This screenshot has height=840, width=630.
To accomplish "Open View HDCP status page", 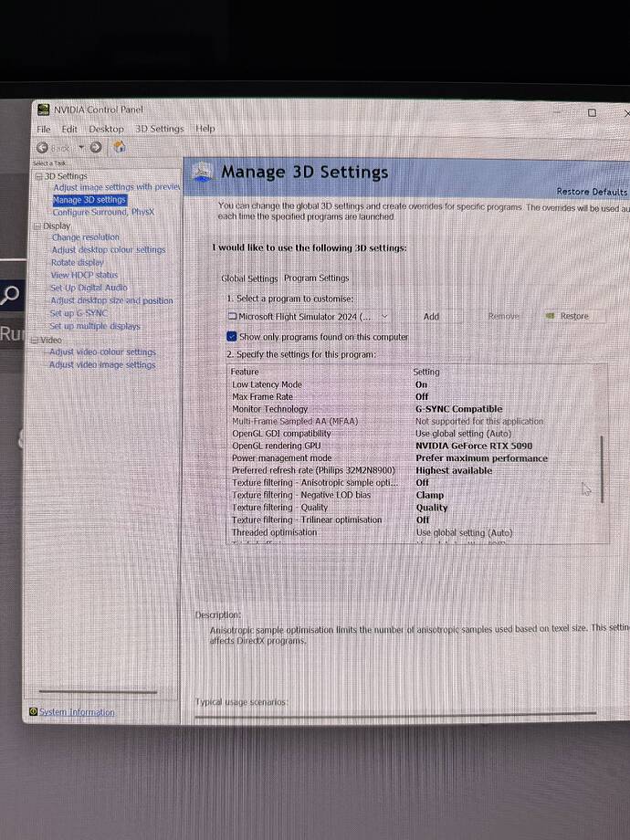I will [x=84, y=275].
